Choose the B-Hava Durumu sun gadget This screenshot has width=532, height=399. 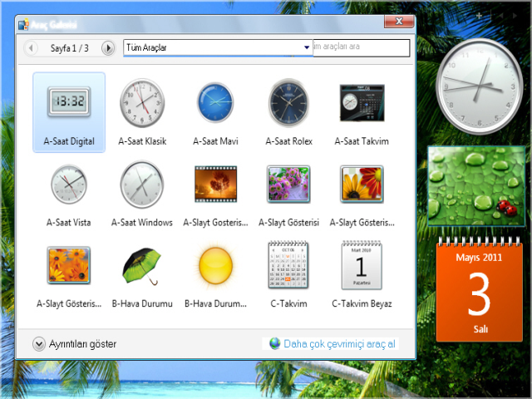215,275
